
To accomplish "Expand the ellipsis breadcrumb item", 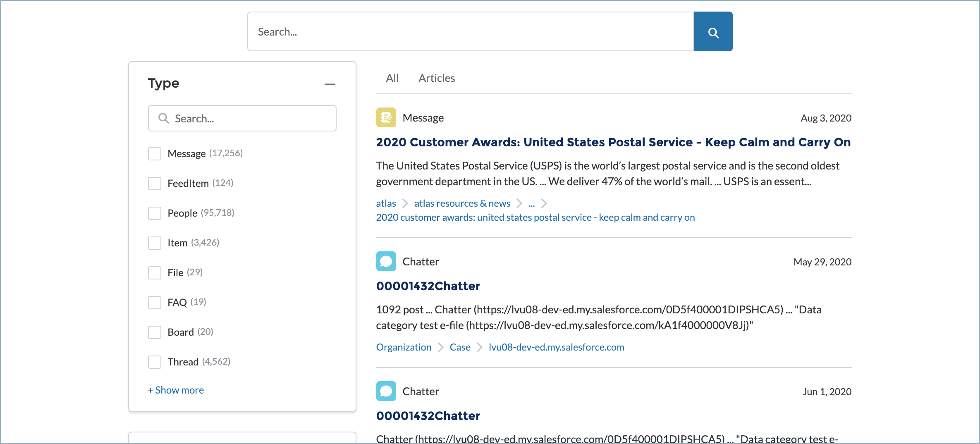I will [532, 203].
